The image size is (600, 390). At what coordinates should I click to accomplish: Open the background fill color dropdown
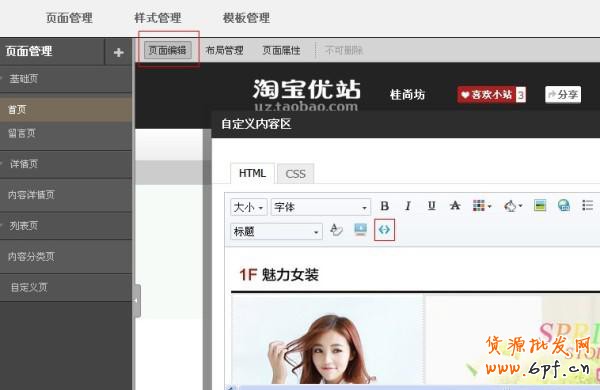pos(513,206)
